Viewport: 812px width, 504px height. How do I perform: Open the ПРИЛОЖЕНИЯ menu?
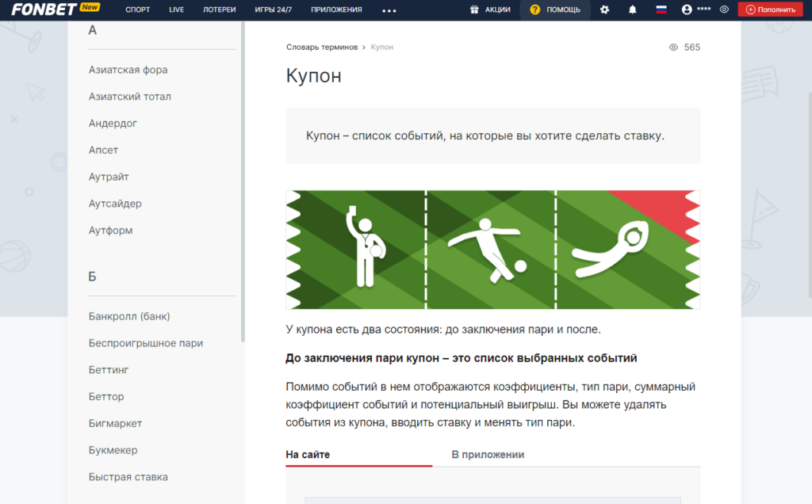[x=336, y=10]
